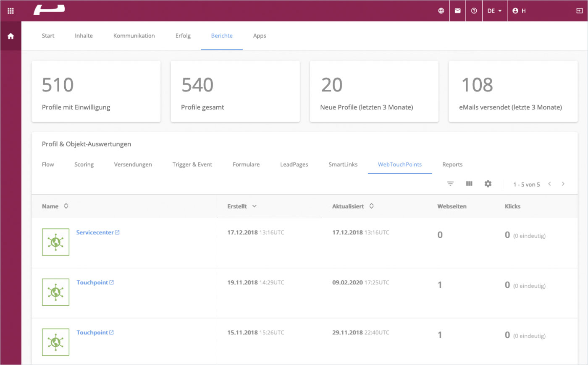Click the column layout icon
Image resolution: width=588 pixels, height=365 pixels.
[x=469, y=184]
